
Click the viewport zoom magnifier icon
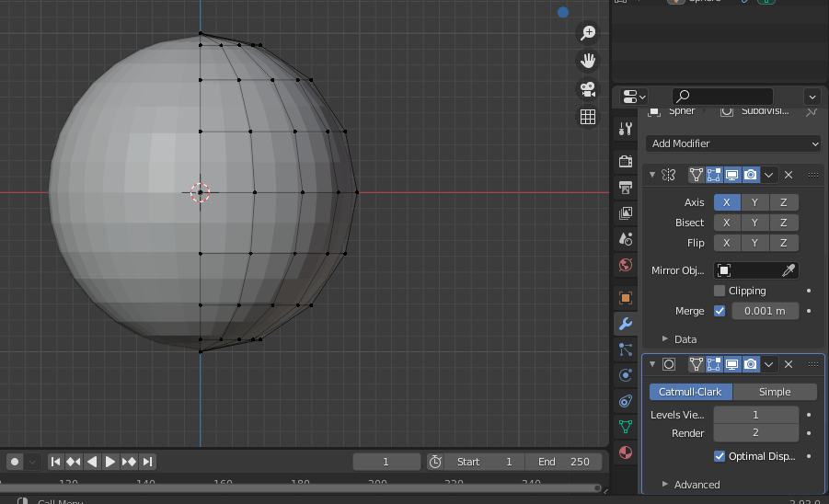point(587,34)
